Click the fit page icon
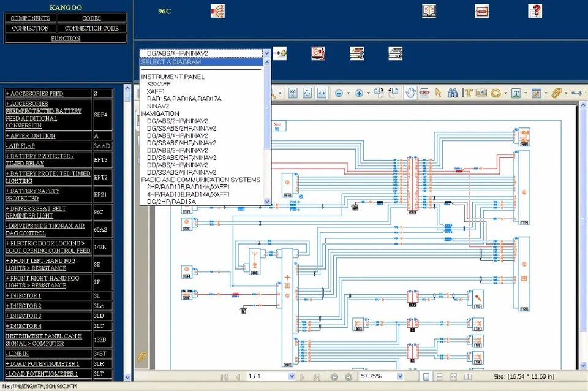Image resolution: width=588 pixels, height=391 pixels. point(307,93)
